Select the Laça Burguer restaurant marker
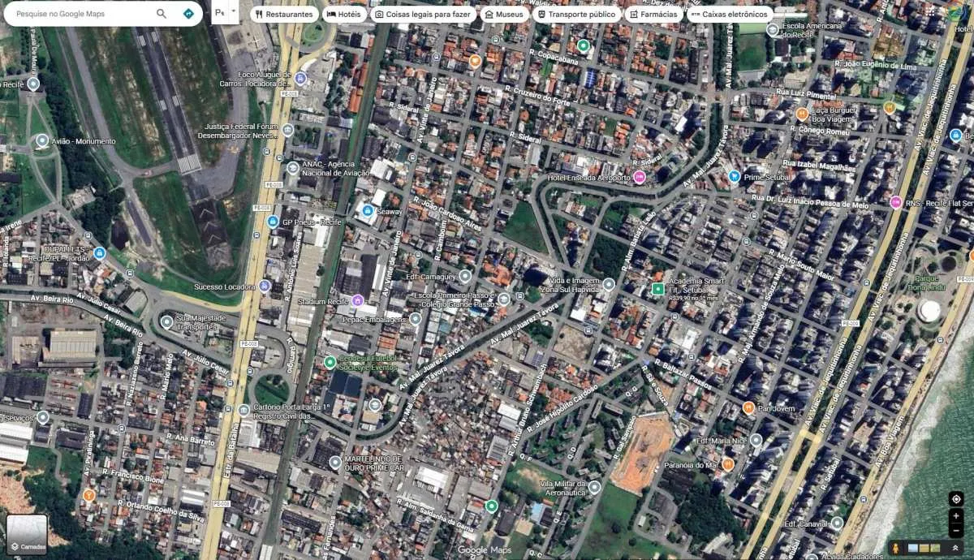Viewport: 974px width, 560px height. coord(802,114)
